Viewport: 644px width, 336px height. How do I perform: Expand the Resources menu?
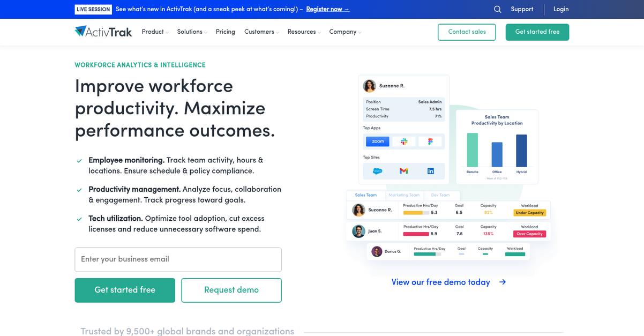[x=304, y=32]
